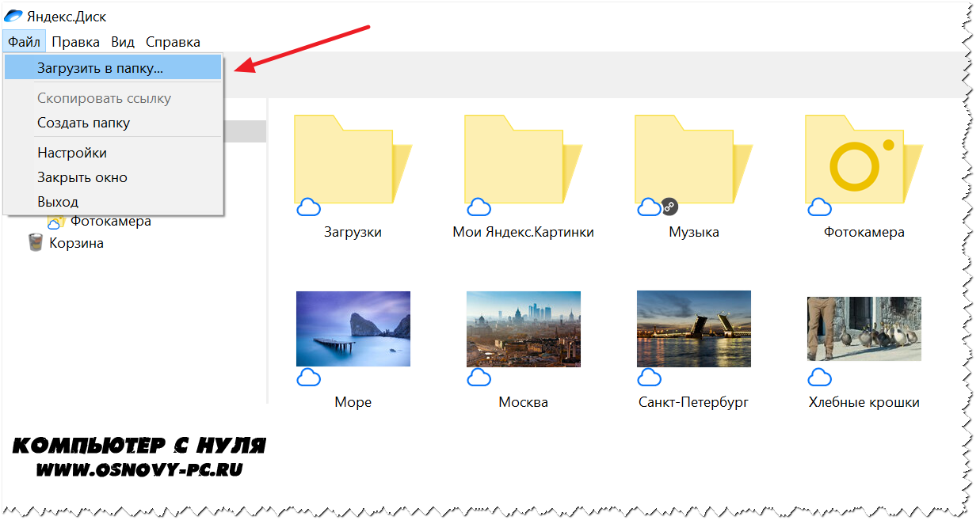980x524 pixels.
Task: Click the cloud icon under Загрузки folder
Action: [308, 207]
